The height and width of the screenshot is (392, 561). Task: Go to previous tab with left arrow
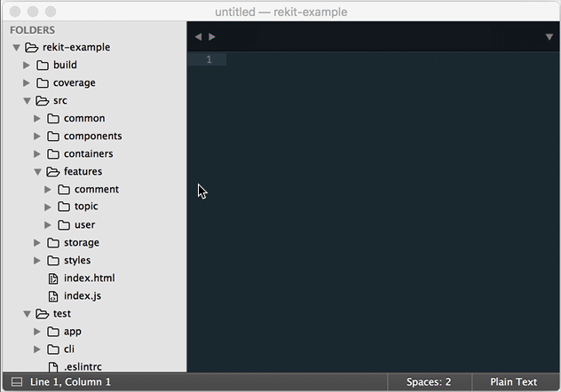point(198,37)
